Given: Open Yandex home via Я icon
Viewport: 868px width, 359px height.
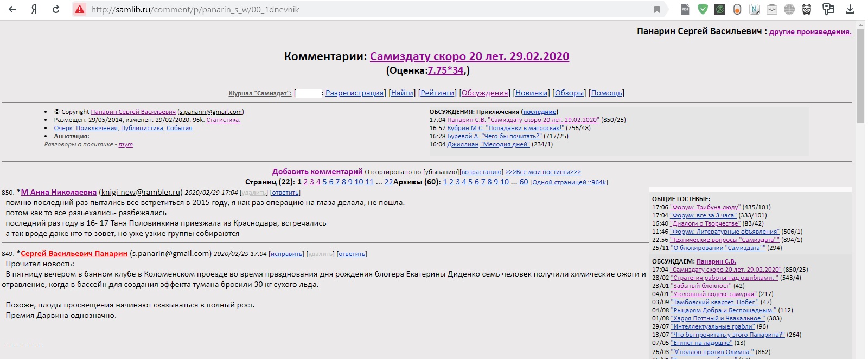Looking at the screenshot, I should (34, 9).
